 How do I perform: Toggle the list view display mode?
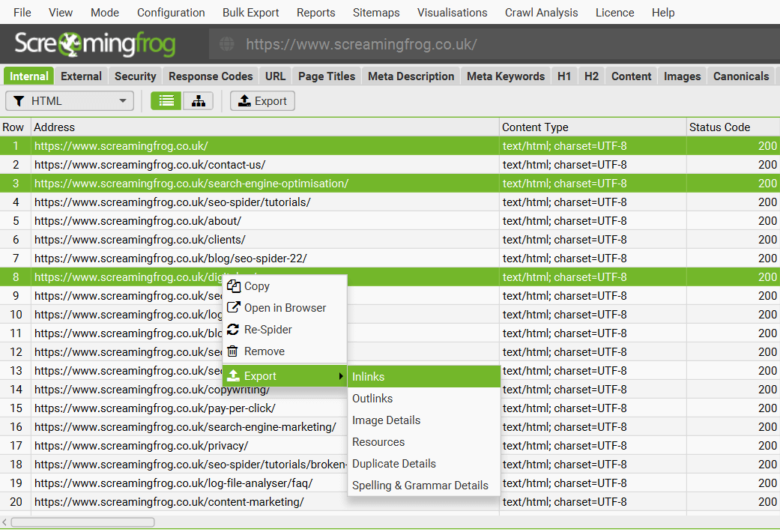pos(165,100)
